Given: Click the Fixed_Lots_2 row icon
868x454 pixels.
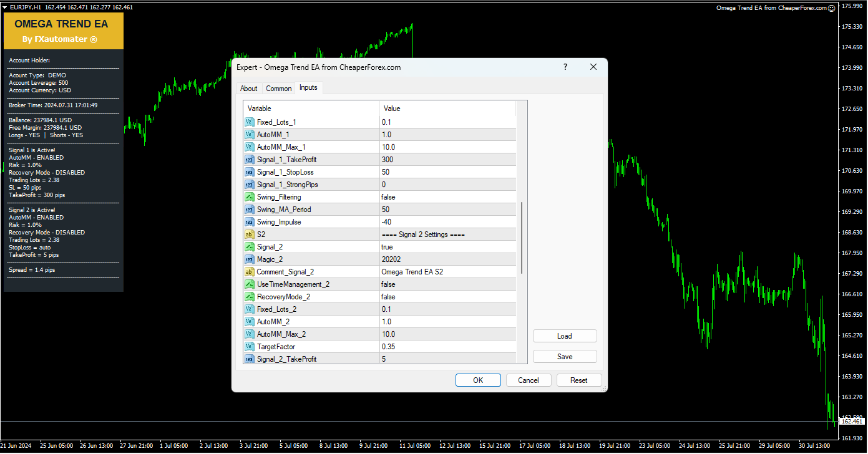Looking at the screenshot, I should (249, 309).
